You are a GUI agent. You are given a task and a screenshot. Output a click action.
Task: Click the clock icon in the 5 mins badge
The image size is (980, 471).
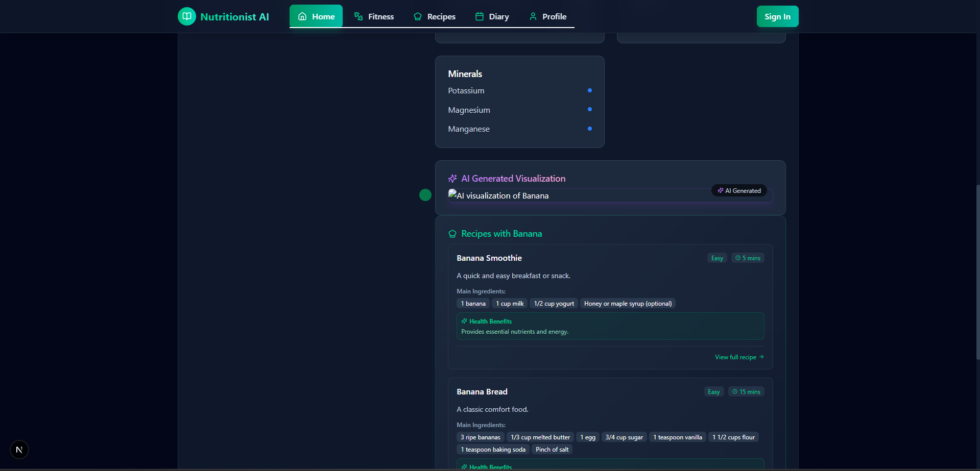(738, 258)
